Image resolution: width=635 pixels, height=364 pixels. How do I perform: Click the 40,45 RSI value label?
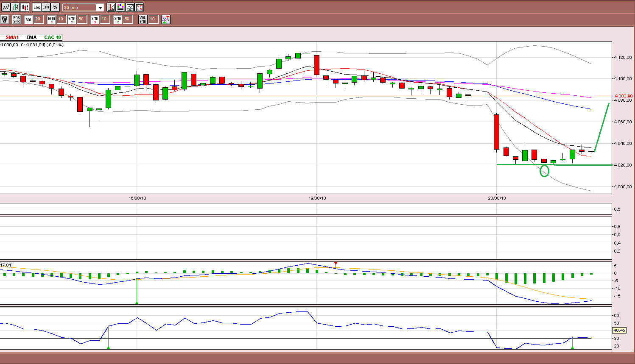[x=619, y=331]
